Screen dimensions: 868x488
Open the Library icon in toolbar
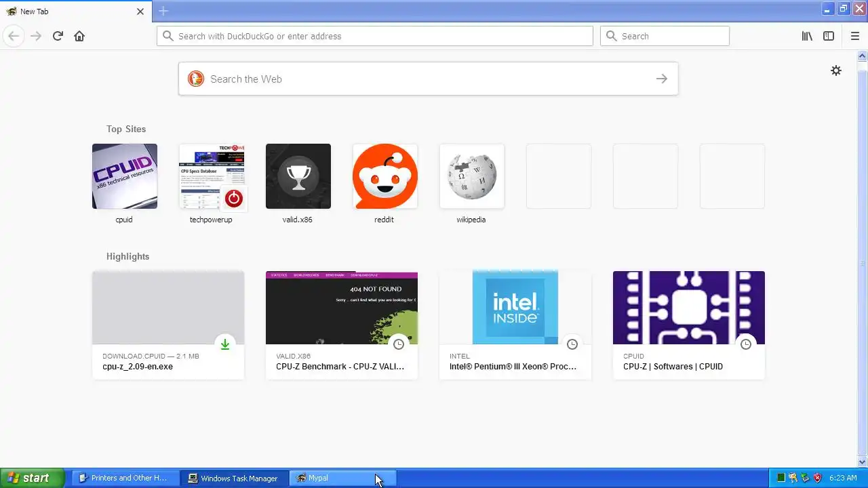[807, 36]
